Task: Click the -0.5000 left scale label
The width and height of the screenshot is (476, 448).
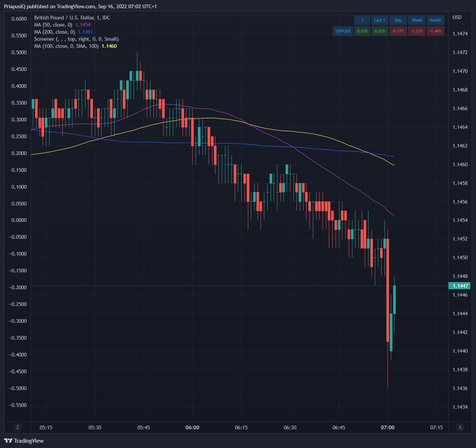Action: click(18, 388)
